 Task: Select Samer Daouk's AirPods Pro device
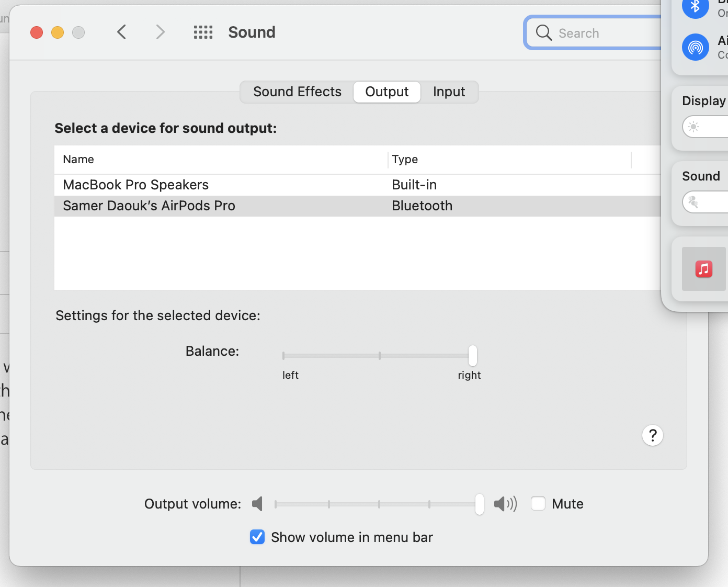coord(149,206)
